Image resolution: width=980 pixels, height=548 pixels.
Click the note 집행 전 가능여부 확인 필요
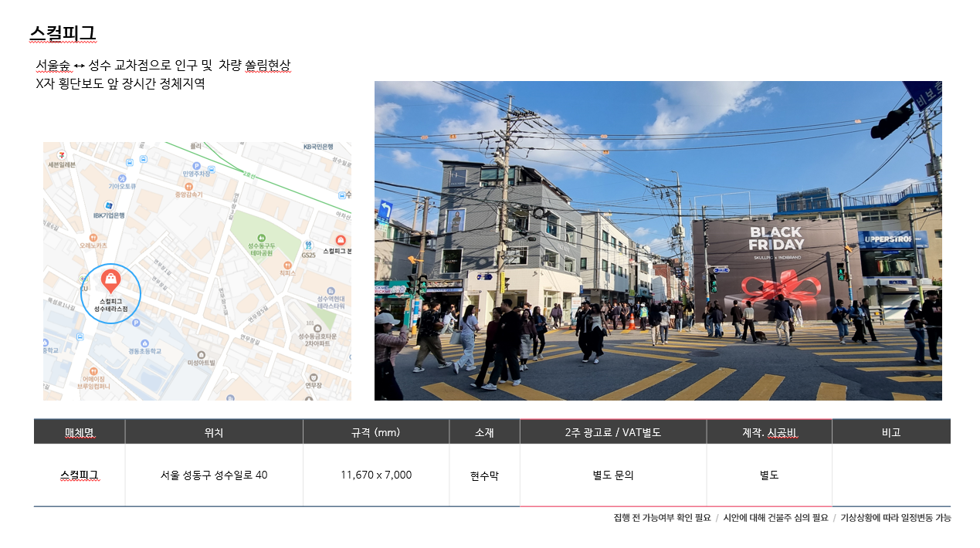(x=662, y=518)
